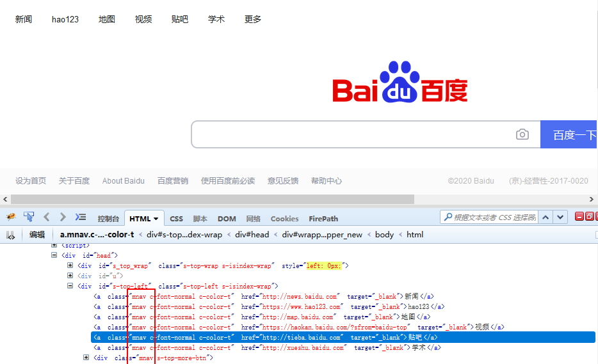The height and width of the screenshot is (364, 598).
Task: Switch to the 控制台 tab
Action: (x=108, y=219)
